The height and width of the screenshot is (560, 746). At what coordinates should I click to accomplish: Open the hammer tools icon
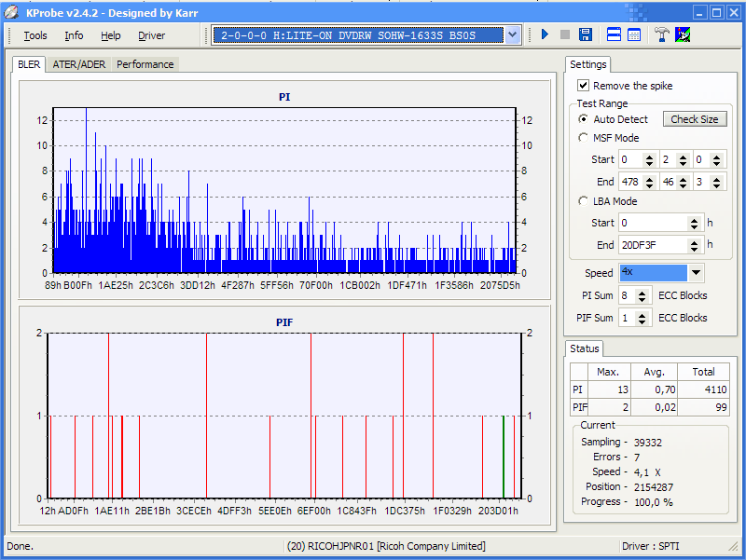(661, 34)
